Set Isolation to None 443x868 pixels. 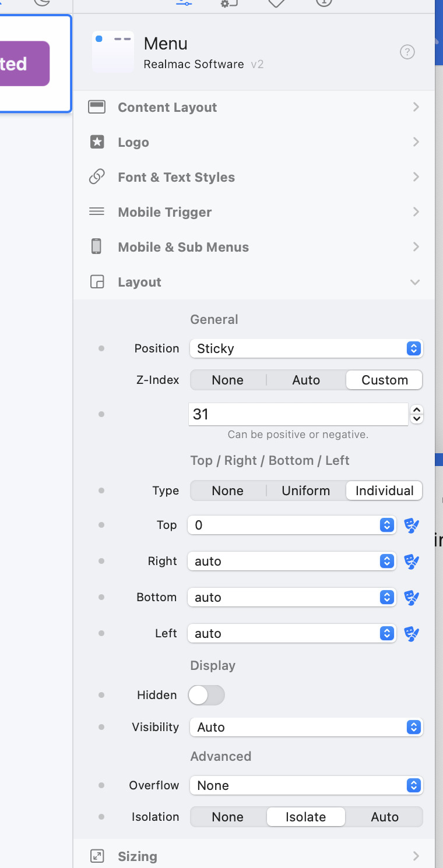pos(228,817)
